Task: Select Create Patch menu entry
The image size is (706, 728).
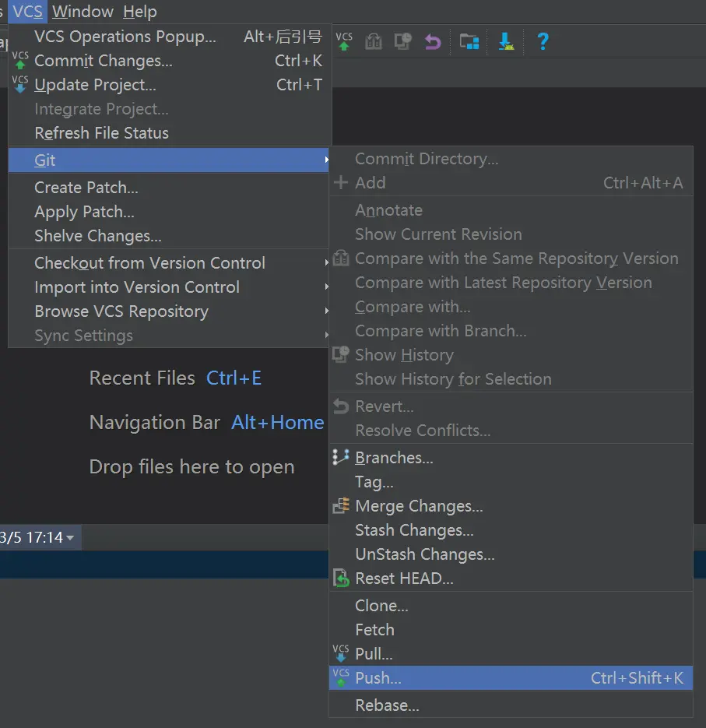Action: coord(170,188)
